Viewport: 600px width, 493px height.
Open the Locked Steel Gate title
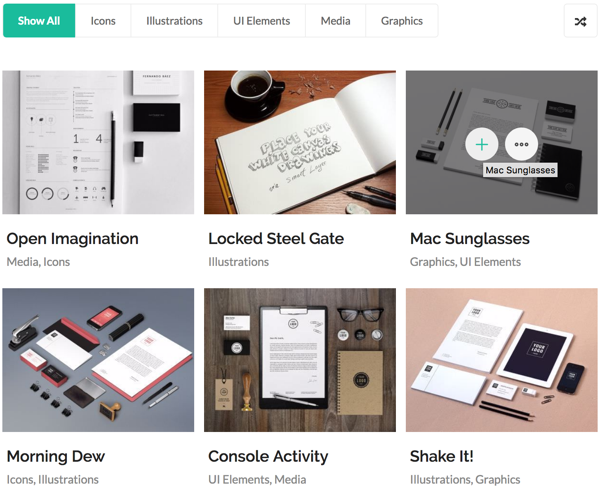[x=276, y=239]
